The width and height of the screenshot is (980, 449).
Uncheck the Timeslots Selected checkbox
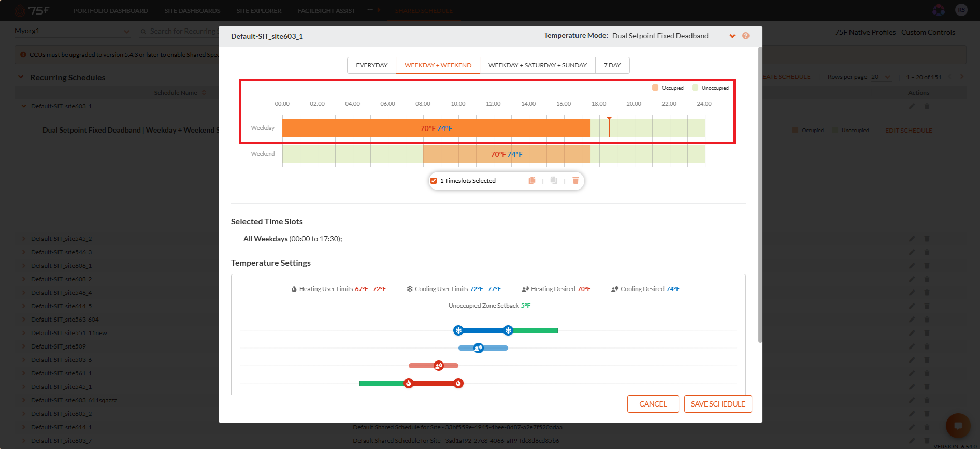434,181
